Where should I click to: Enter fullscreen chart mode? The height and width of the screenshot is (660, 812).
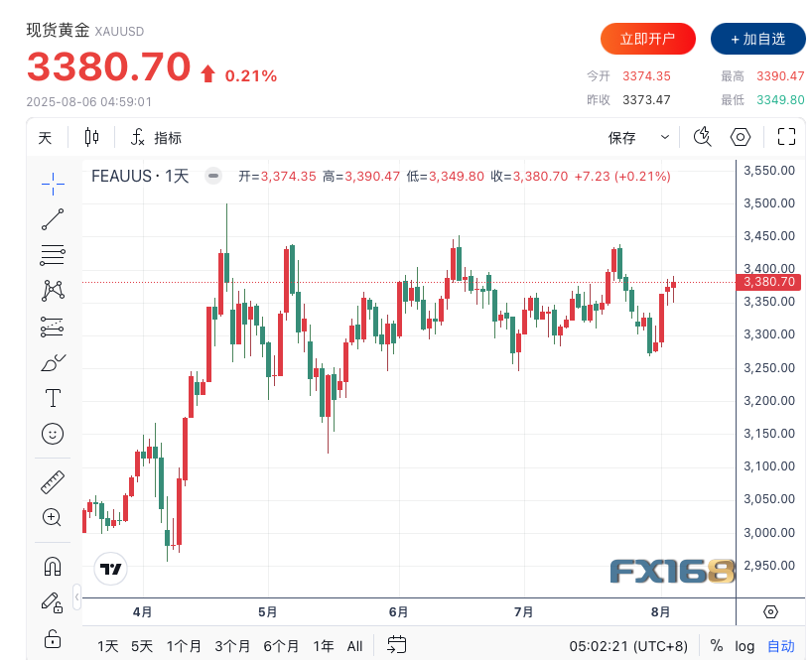point(786,138)
